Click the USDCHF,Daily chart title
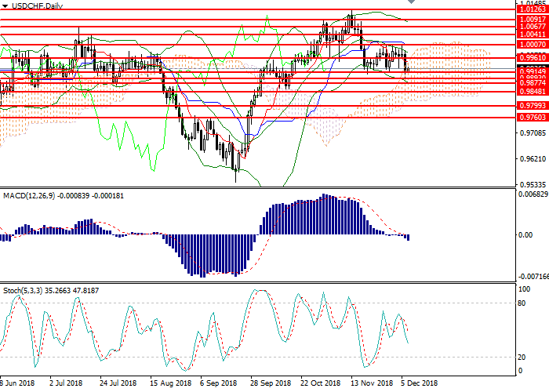The width and height of the screenshot is (549, 392). [33, 5]
